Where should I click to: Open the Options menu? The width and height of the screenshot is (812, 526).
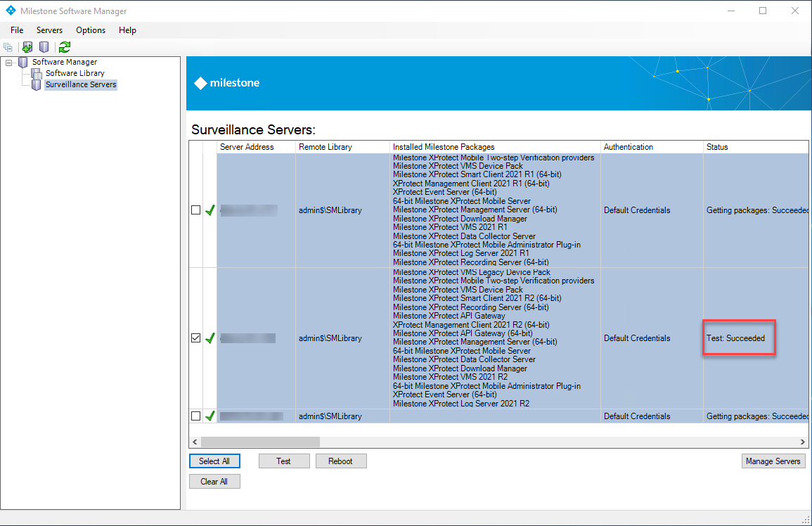click(91, 30)
